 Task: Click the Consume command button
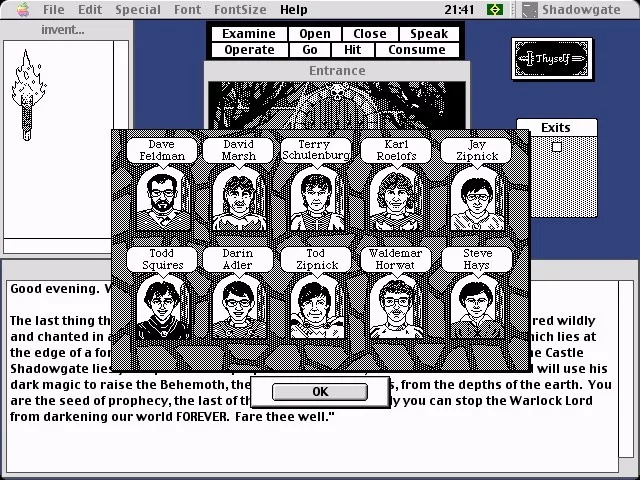pyautogui.click(x=417, y=50)
